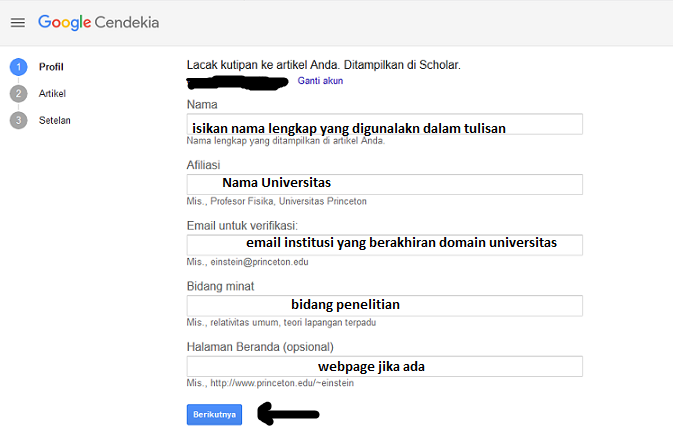
Task: Click the 'Email untuk verifikasi:' label
Action: tap(242, 226)
